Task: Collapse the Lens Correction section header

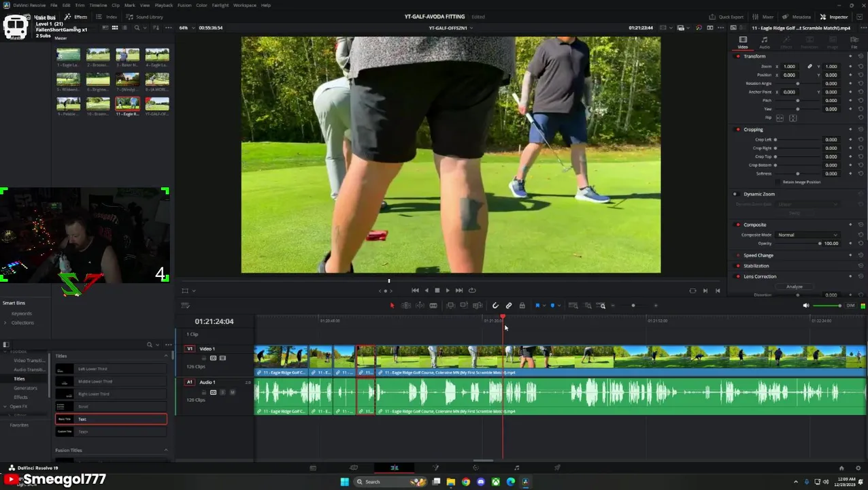Action: 759,276
